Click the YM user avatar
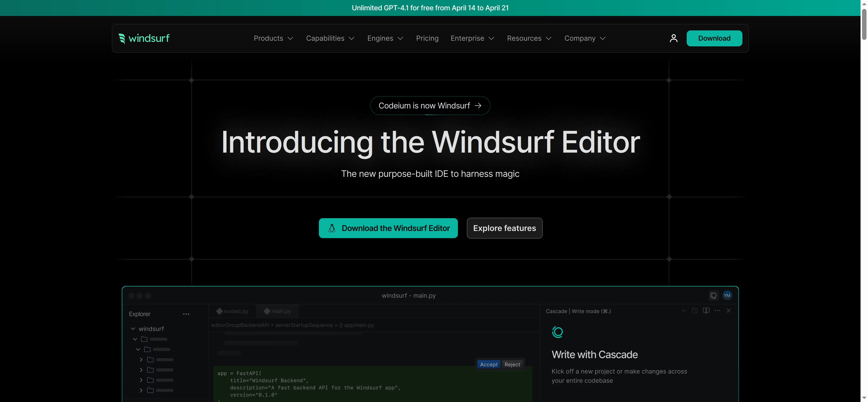 pyautogui.click(x=727, y=295)
